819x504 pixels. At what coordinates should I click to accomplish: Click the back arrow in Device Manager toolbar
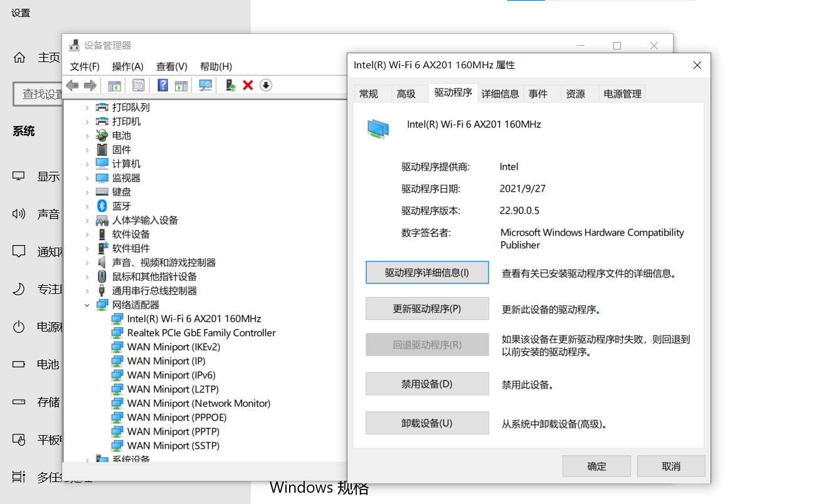pyautogui.click(x=72, y=85)
